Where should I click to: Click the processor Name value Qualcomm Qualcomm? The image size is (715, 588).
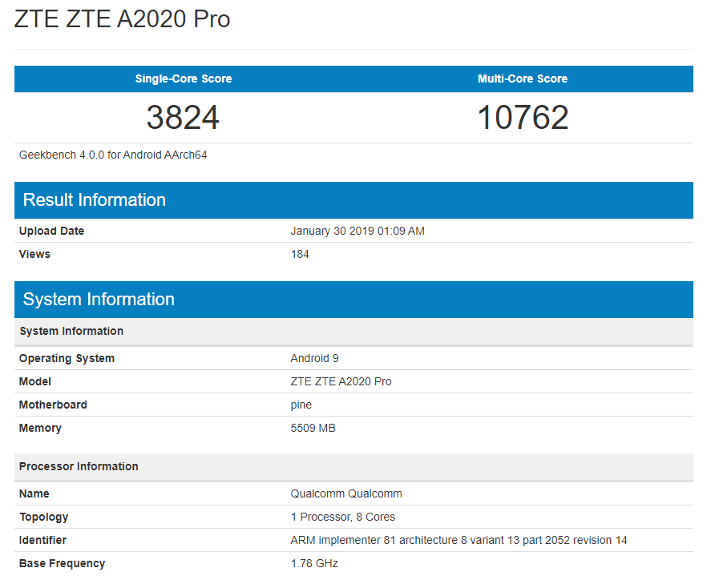click(346, 493)
